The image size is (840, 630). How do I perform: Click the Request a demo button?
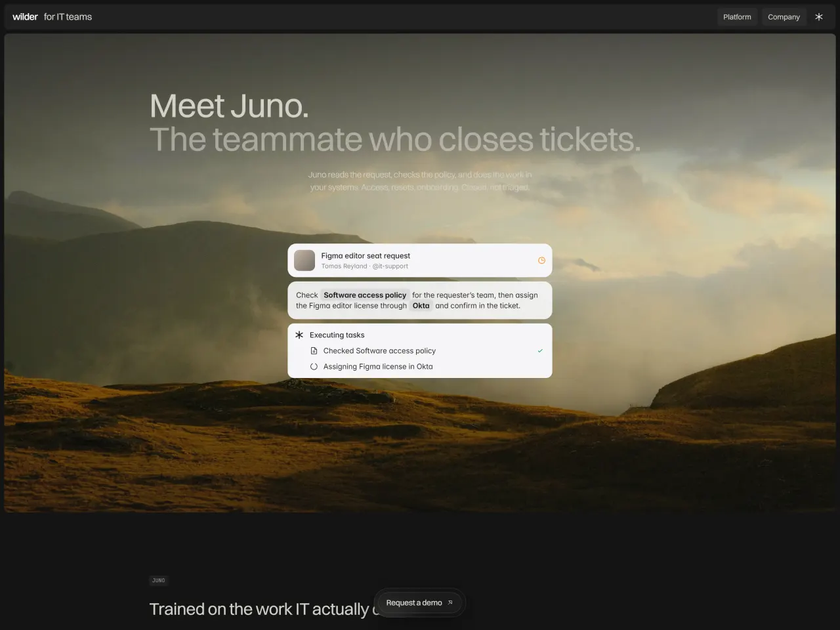(x=420, y=602)
